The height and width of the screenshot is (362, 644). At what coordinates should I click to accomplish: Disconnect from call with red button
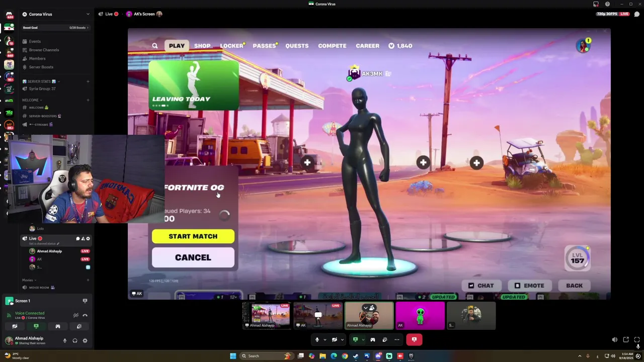click(x=414, y=339)
